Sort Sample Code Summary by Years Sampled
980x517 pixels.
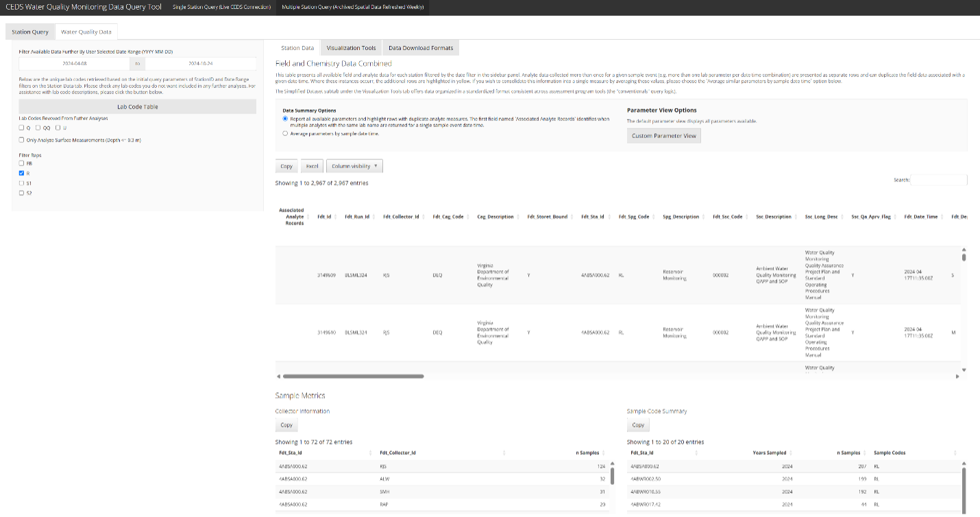(768, 453)
